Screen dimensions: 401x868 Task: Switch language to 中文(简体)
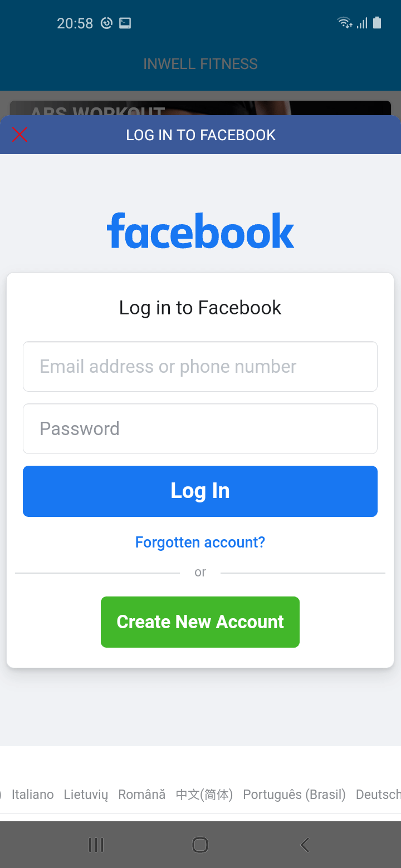tap(204, 795)
